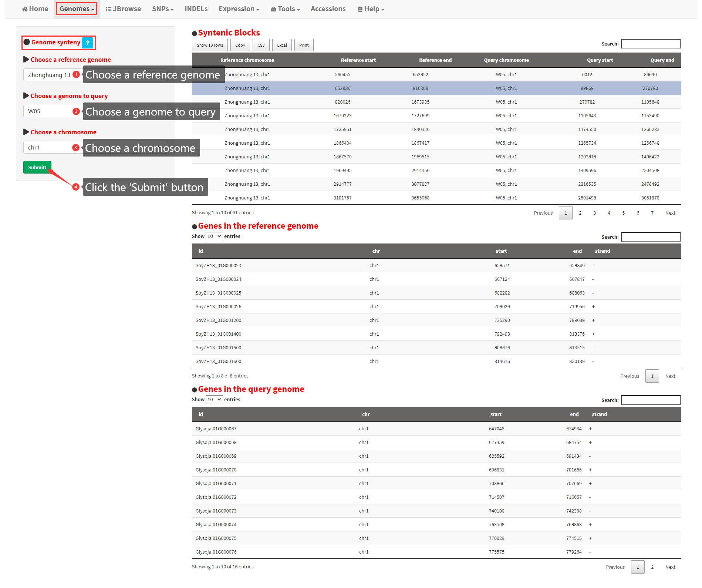702x588 pixels.
Task: Open the Show 10 rows selector
Action: tap(210, 45)
